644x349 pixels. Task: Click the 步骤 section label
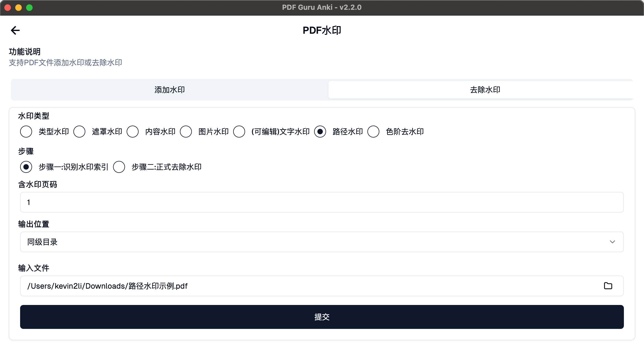click(26, 151)
